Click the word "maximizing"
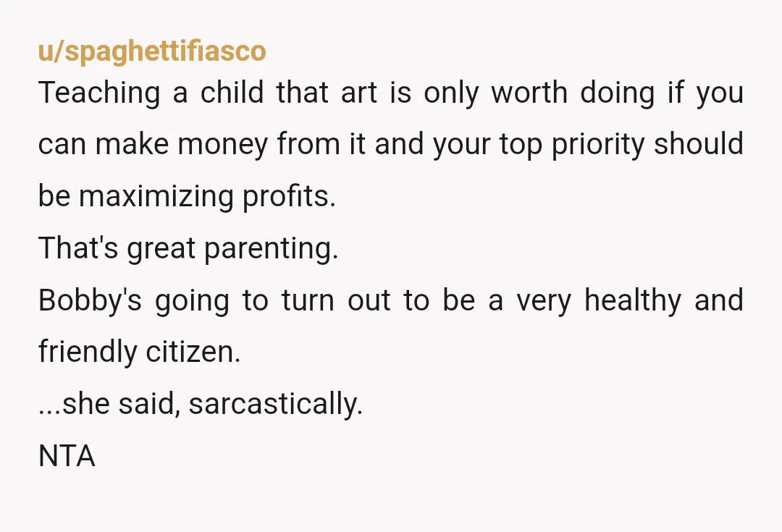Image resolution: width=782 pixels, height=532 pixels. [x=156, y=196]
